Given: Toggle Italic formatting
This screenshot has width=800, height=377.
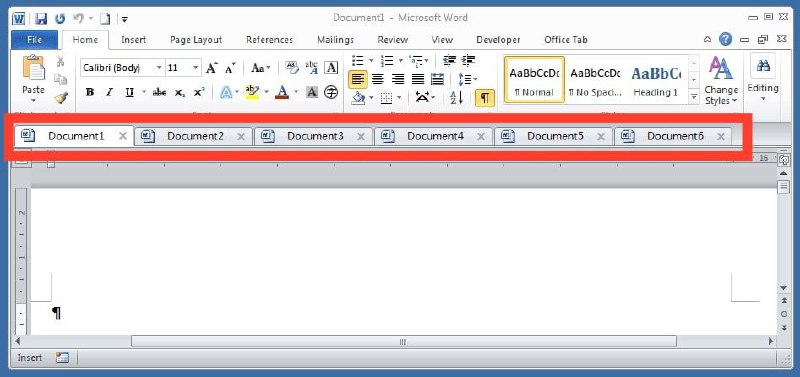Looking at the screenshot, I should [109, 92].
